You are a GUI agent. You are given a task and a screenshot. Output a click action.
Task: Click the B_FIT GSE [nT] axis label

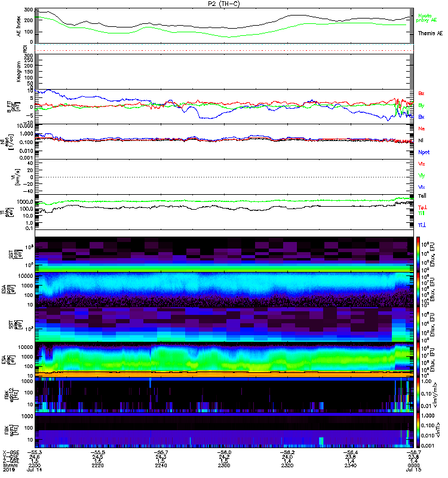tap(13, 107)
